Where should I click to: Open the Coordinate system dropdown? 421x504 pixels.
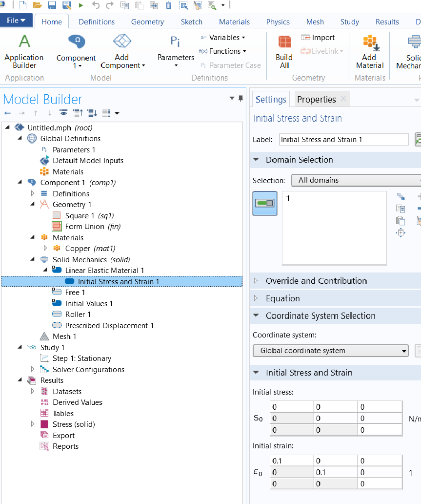tap(331, 351)
